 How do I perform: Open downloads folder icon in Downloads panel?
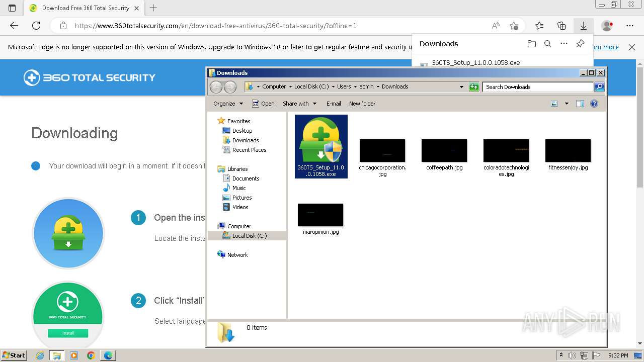[x=532, y=44]
